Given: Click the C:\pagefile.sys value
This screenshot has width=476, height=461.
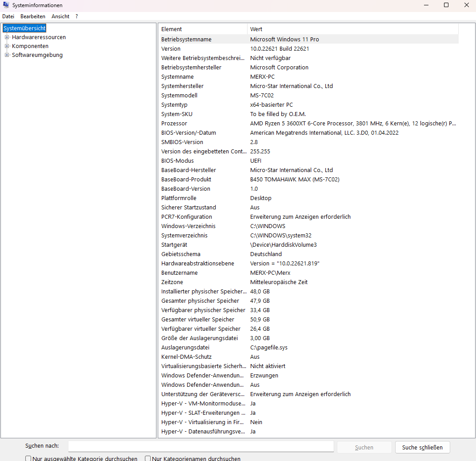Looking at the screenshot, I should point(268,348).
